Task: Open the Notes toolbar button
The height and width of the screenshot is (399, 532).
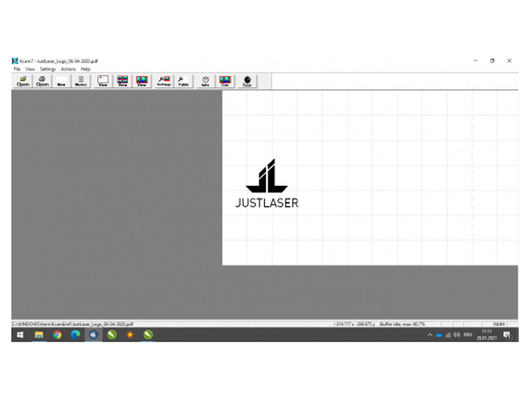Action: click(80, 81)
